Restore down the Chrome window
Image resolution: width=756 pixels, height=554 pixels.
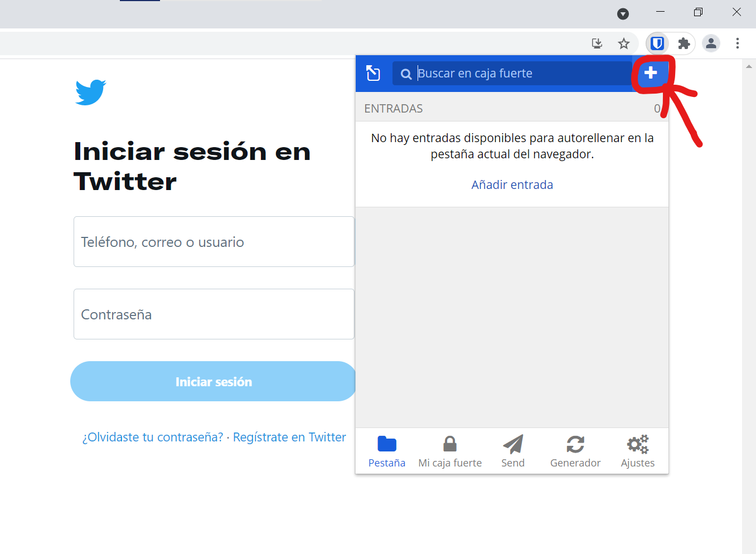(698, 12)
